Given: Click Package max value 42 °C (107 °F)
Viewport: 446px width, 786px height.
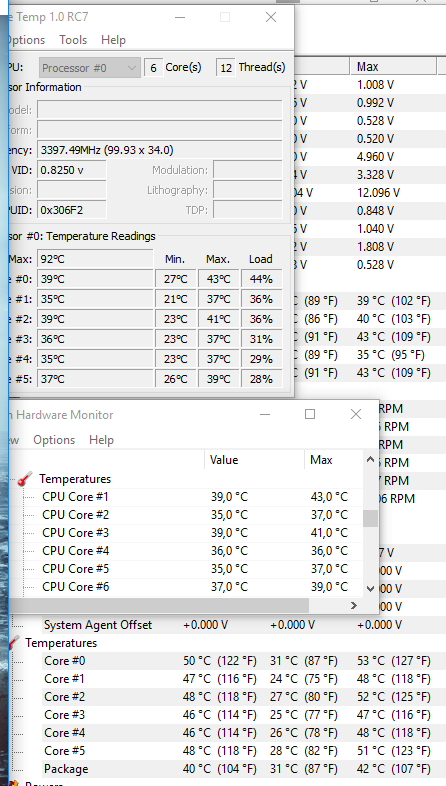Looking at the screenshot, I should click(x=394, y=769).
